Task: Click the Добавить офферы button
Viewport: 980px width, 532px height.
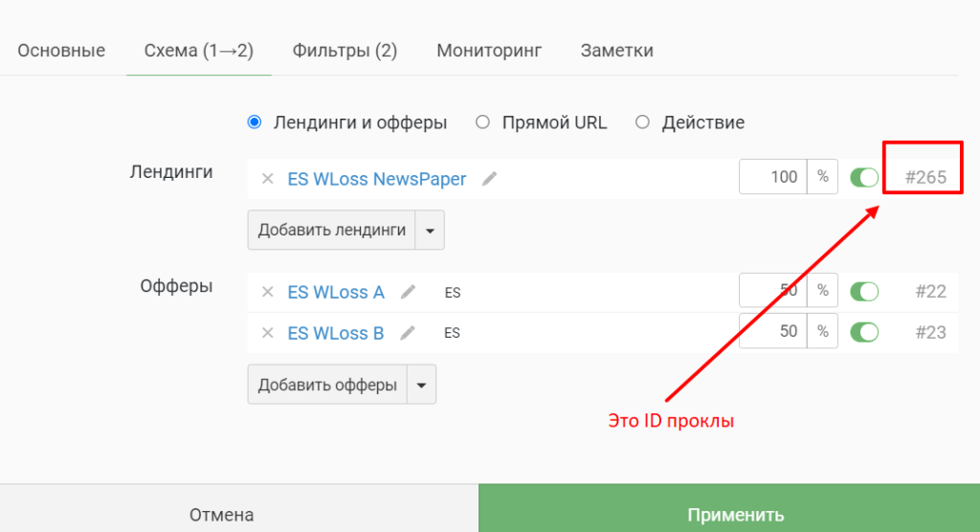Action: [327, 385]
